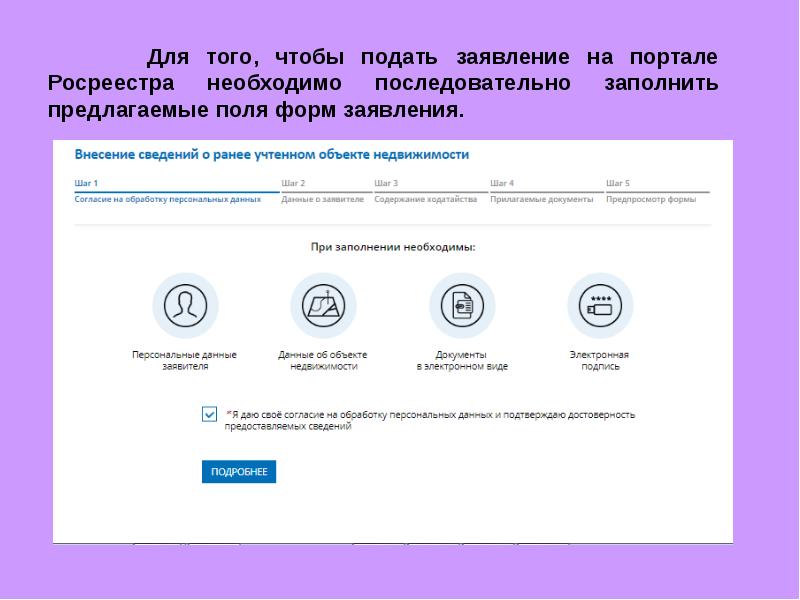Click the ПОДРОБНЕЕ button
Screen dimensions: 800x600
[238, 472]
